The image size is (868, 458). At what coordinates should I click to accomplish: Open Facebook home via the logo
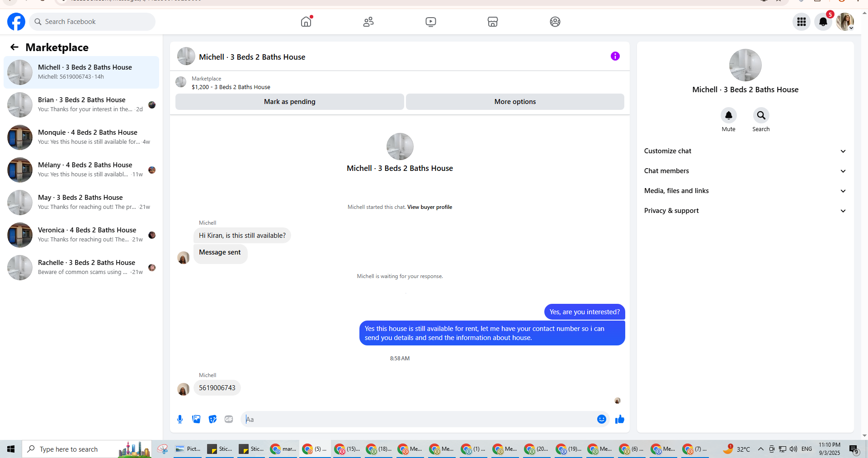(x=16, y=22)
